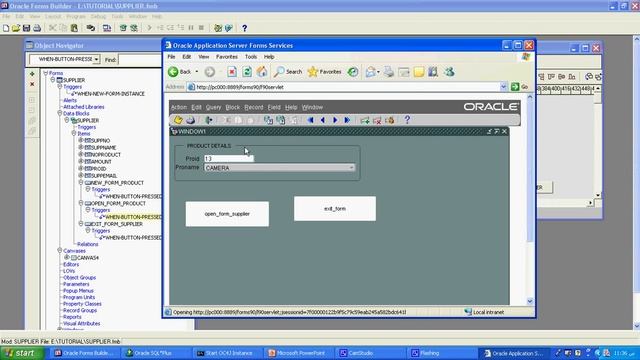The image size is (640, 360).
Task: Open IE Favorites menu
Action: [227, 57]
